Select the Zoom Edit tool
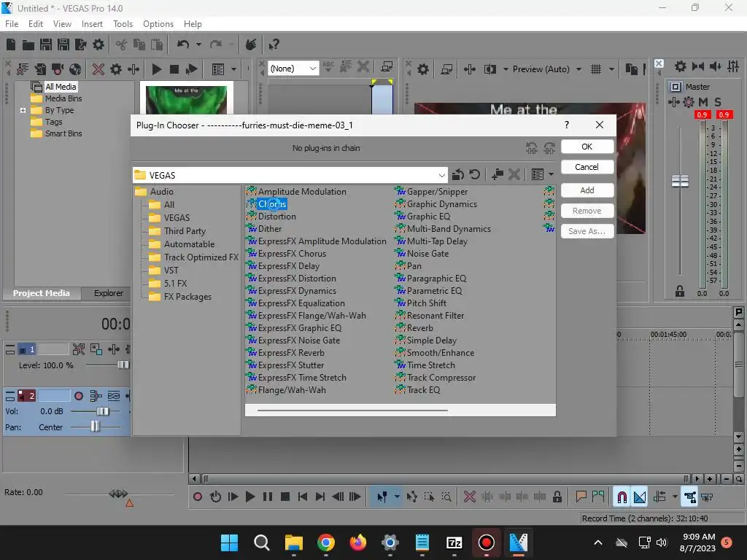The height and width of the screenshot is (560, 747). coord(446,497)
